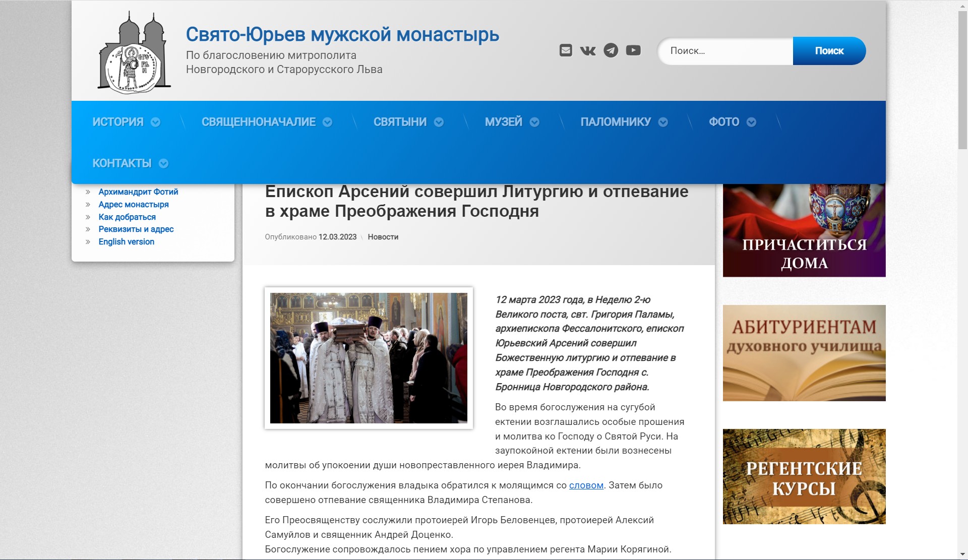Expand the МУЗЕЙ menu chevron

(x=534, y=122)
